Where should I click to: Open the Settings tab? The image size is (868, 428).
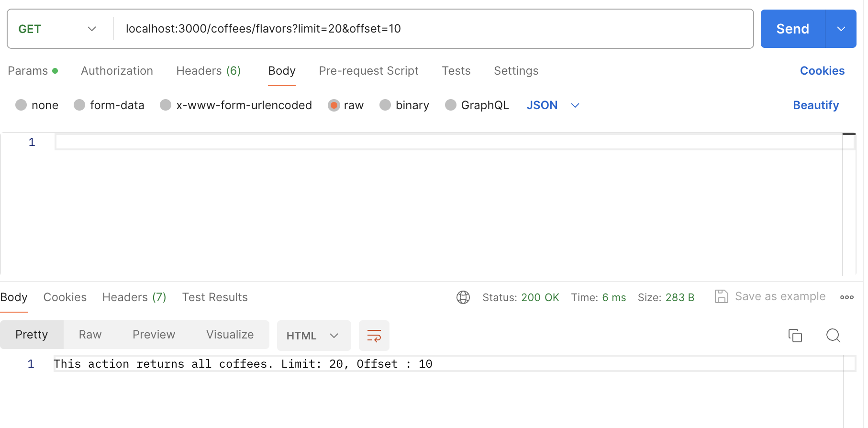516,71
